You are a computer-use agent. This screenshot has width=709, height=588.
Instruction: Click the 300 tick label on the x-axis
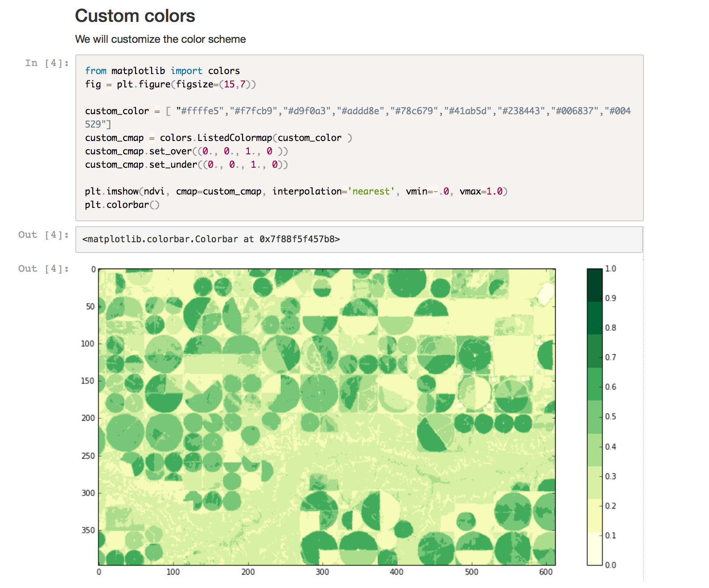point(322,572)
